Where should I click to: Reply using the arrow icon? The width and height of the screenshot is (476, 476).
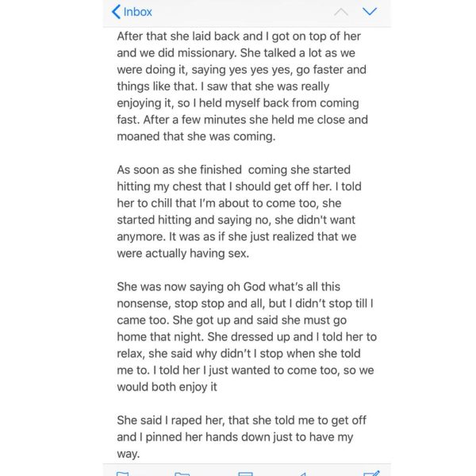coord(302,474)
